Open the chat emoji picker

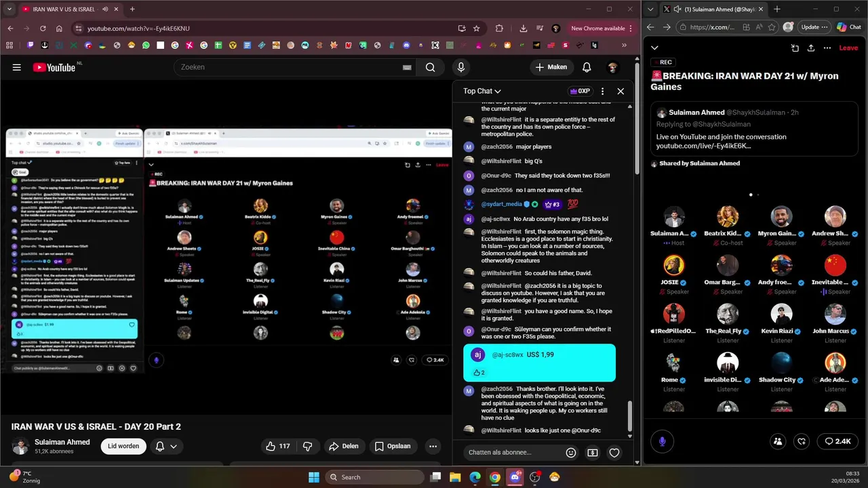coord(571,452)
